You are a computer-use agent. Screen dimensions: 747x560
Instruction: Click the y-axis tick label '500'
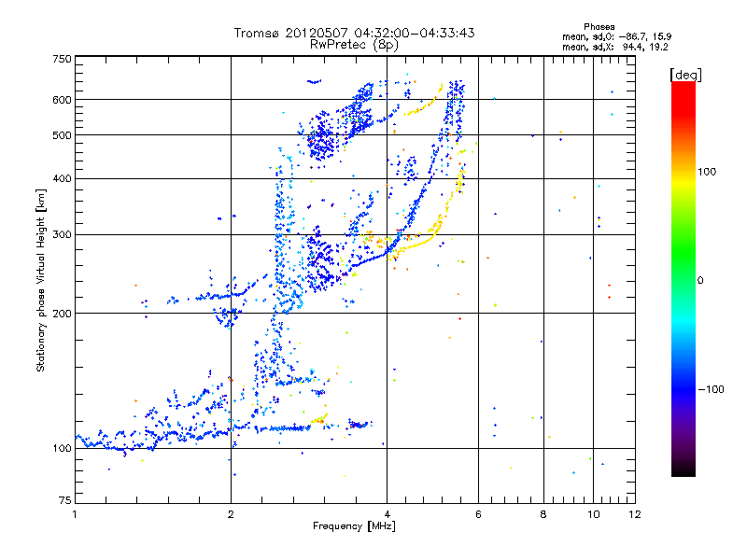tap(62, 135)
